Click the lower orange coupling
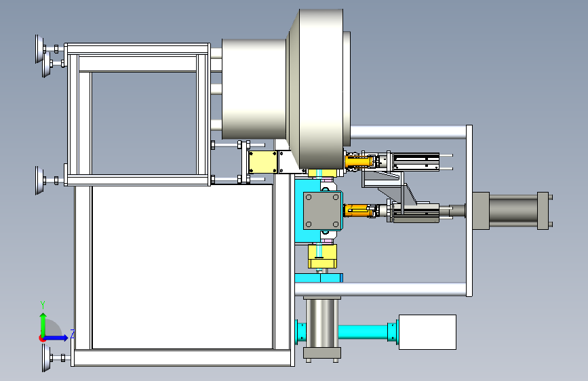The image size is (588, 381). coord(359,210)
